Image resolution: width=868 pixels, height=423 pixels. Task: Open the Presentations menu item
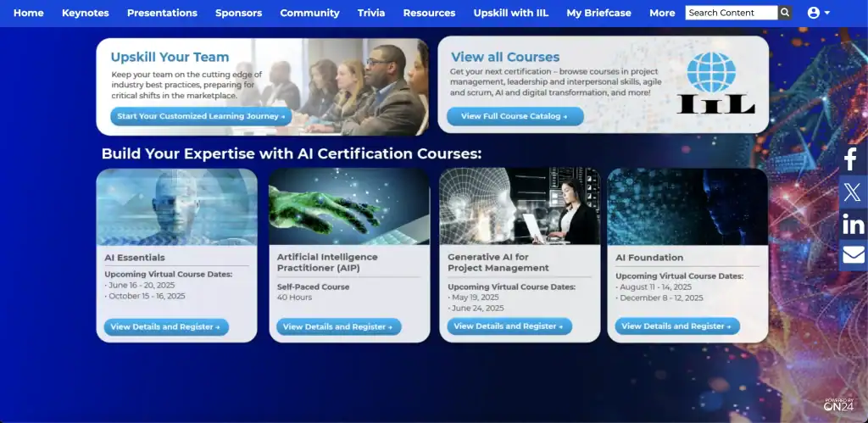(x=162, y=13)
